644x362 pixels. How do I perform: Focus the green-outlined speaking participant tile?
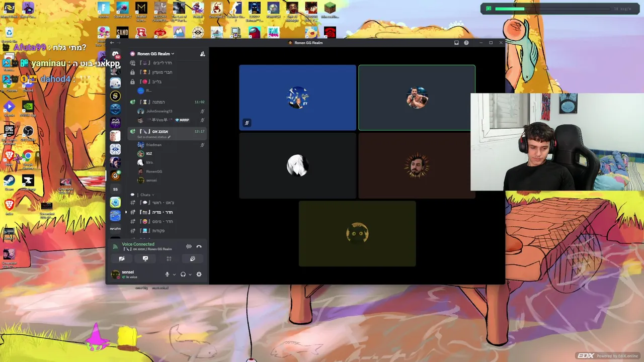pyautogui.click(x=417, y=97)
